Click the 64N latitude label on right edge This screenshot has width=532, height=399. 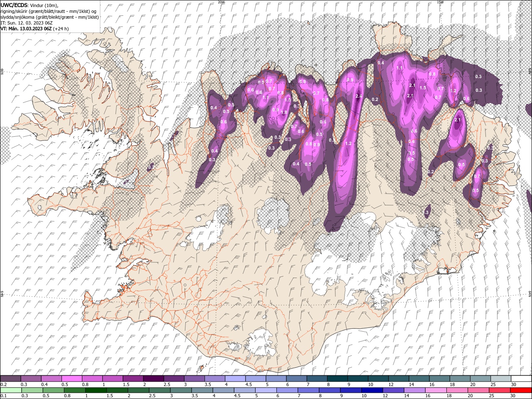(x=530, y=294)
